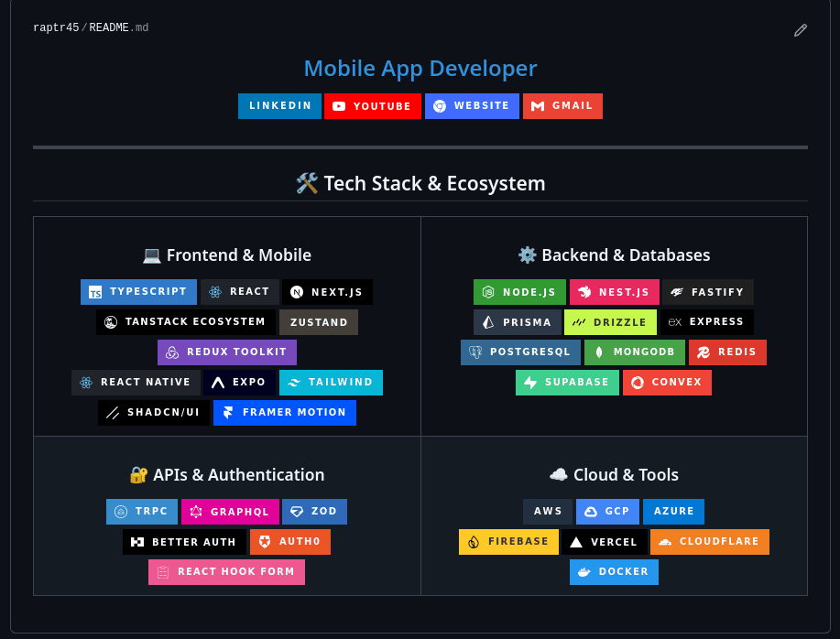Viewport: 840px width, 639px height.
Task: Open the LinkedIn badge link
Action: pos(279,106)
